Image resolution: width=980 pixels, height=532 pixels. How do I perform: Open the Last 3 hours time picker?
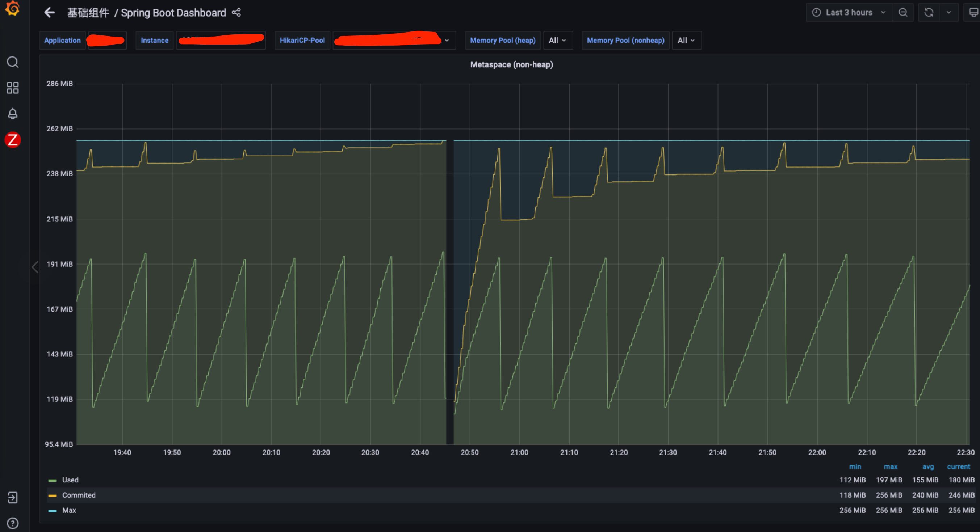tap(849, 13)
